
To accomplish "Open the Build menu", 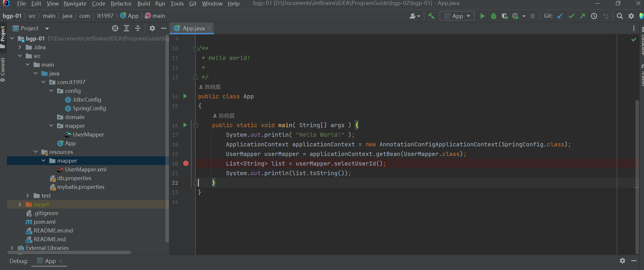I will point(144,3).
